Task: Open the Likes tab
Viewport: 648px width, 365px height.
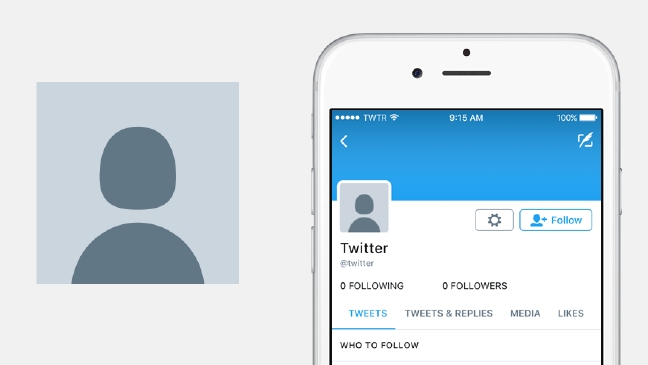Action: 571,313
